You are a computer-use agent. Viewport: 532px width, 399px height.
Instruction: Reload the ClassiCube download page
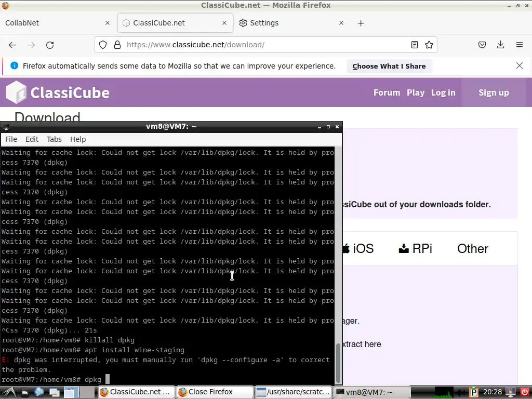pyautogui.click(x=50, y=45)
